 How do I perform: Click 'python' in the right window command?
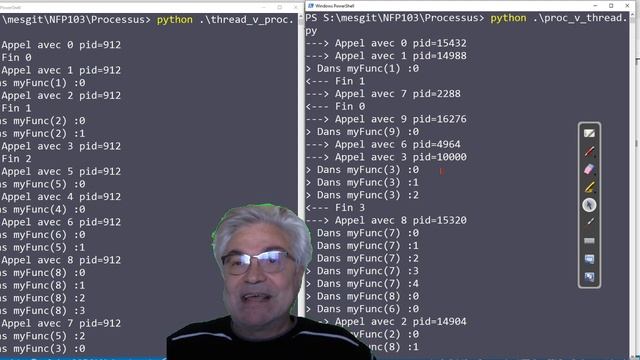click(508, 18)
